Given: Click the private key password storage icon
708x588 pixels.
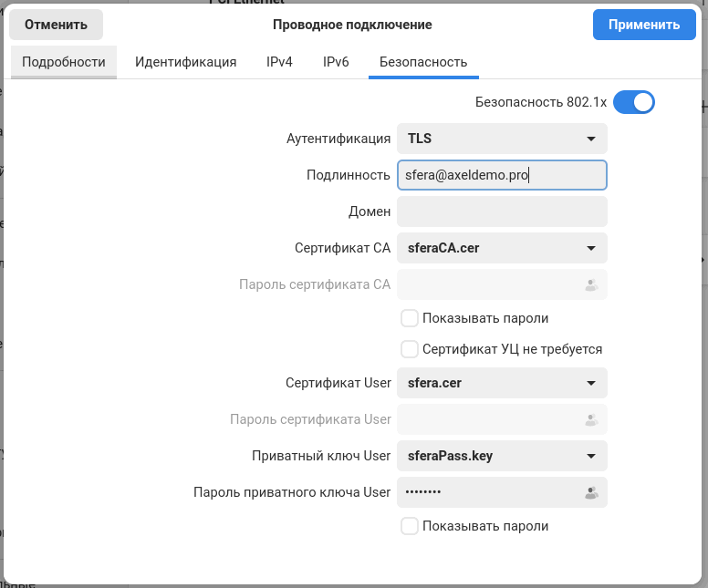Looking at the screenshot, I should point(590,492).
